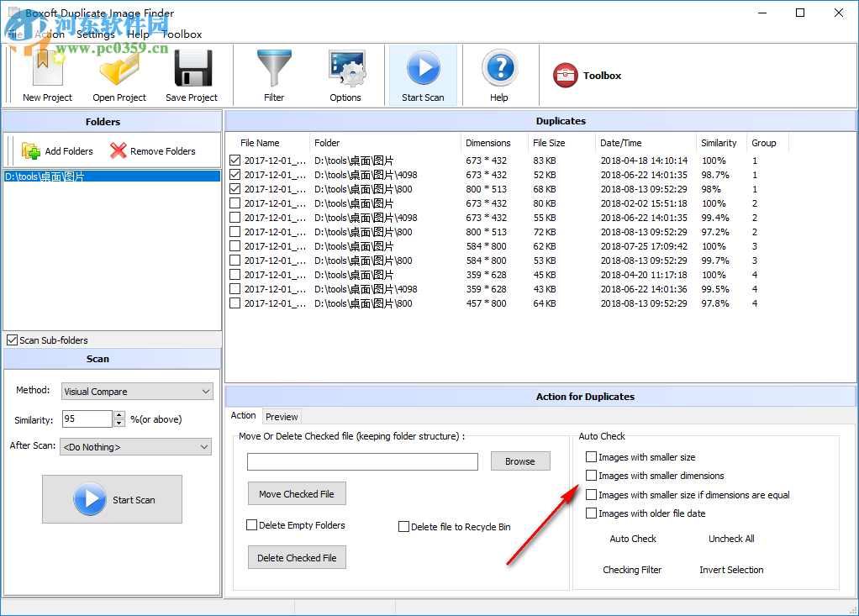This screenshot has width=859, height=616.
Task: Open the Toolbox panel
Action: [587, 75]
